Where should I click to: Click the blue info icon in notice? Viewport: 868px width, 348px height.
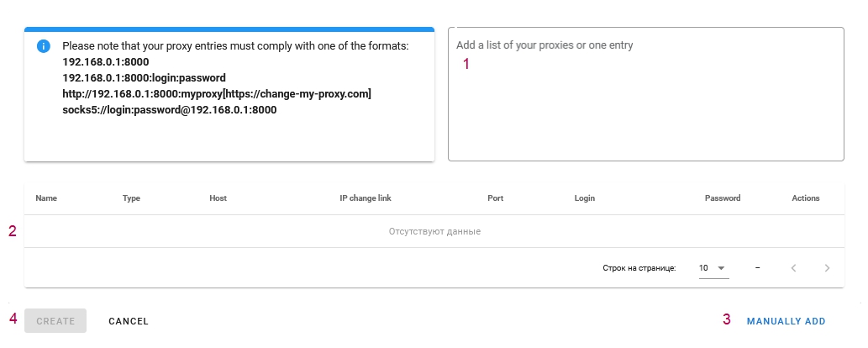(43, 46)
